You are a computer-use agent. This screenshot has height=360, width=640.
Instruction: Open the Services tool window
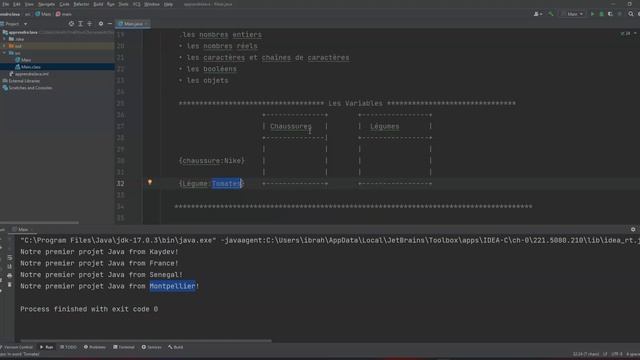(151, 347)
